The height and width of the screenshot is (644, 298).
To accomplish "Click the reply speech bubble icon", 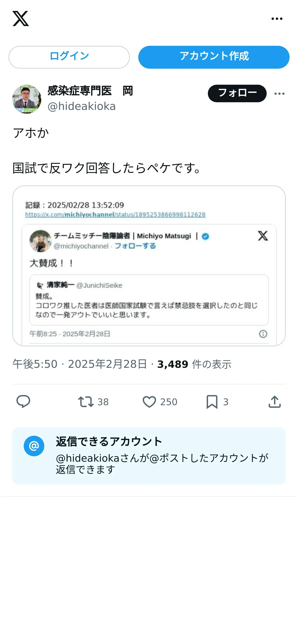I will click(23, 402).
